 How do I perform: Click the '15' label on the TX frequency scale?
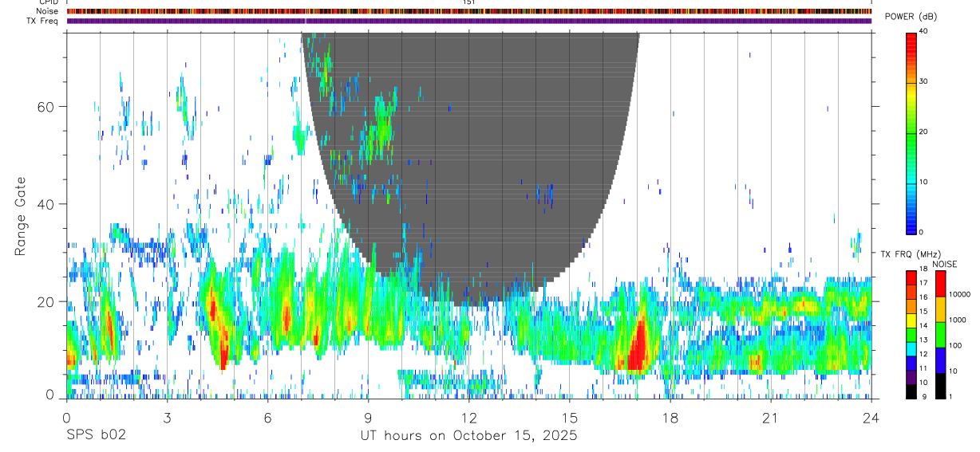point(923,311)
